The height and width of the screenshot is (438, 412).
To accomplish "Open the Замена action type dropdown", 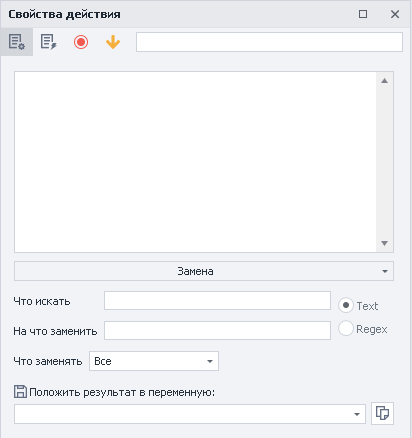I will (x=204, y=271).
